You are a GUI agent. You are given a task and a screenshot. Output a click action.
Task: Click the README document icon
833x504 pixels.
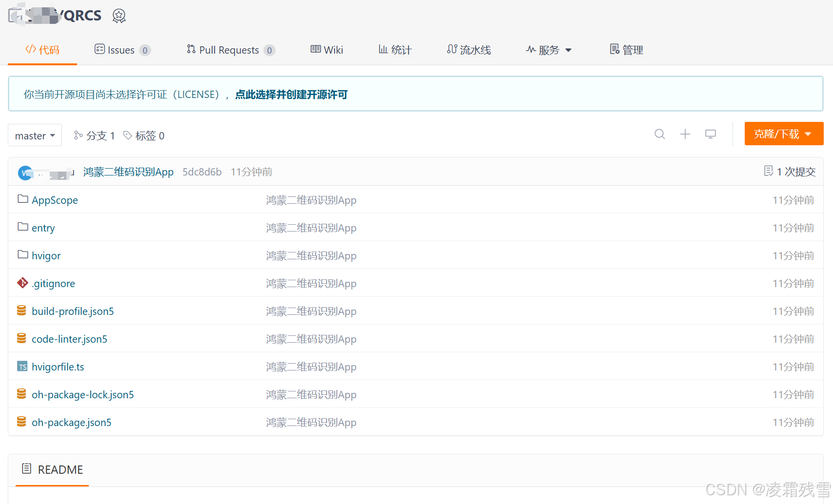(27, 469)
